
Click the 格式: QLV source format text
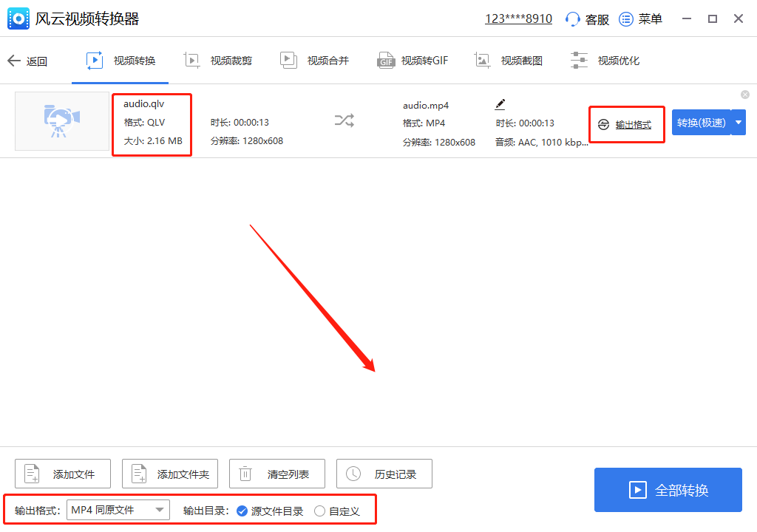tap(144, 122)
